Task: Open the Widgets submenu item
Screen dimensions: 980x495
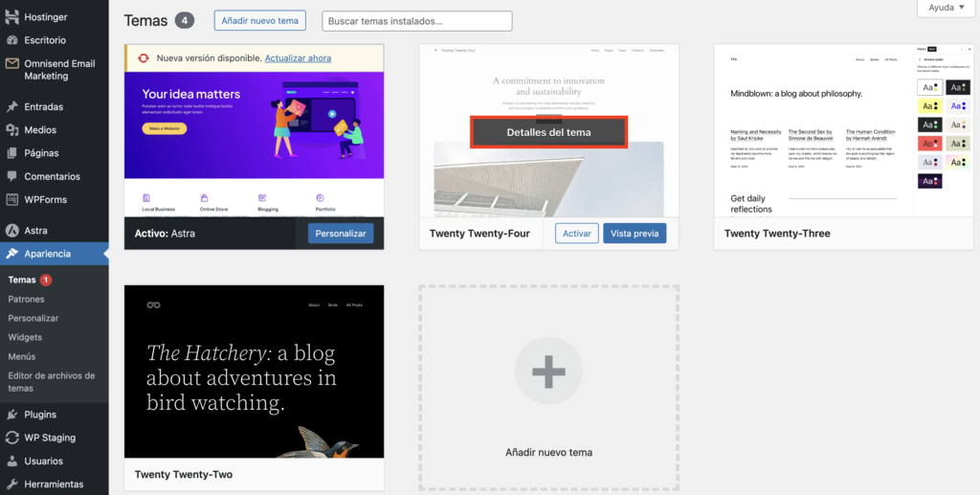Action: tap(25, 337)
